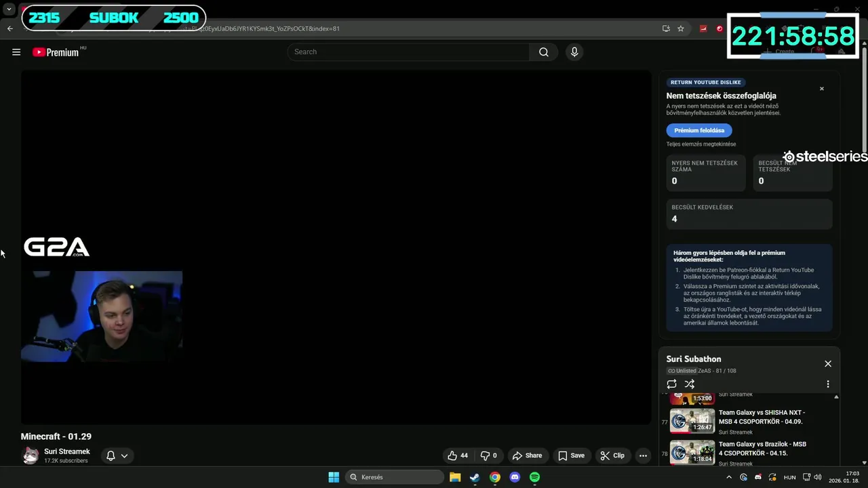Screen dimensions: 868x488
Task: Click the playlist scrollbar up arrow
Action: click(836, 396)
